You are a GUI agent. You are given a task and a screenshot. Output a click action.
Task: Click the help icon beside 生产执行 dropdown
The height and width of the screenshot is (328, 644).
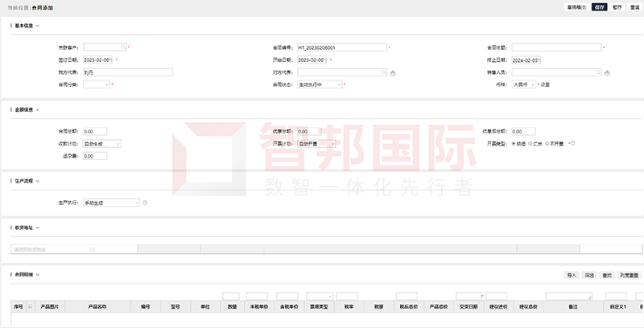click(x=145, y=203)
